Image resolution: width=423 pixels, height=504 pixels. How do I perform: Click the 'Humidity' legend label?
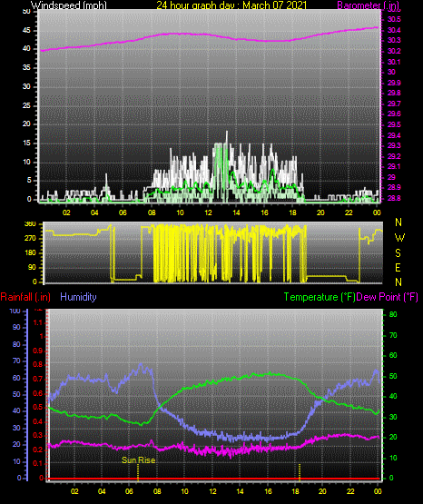click(78, 297)
